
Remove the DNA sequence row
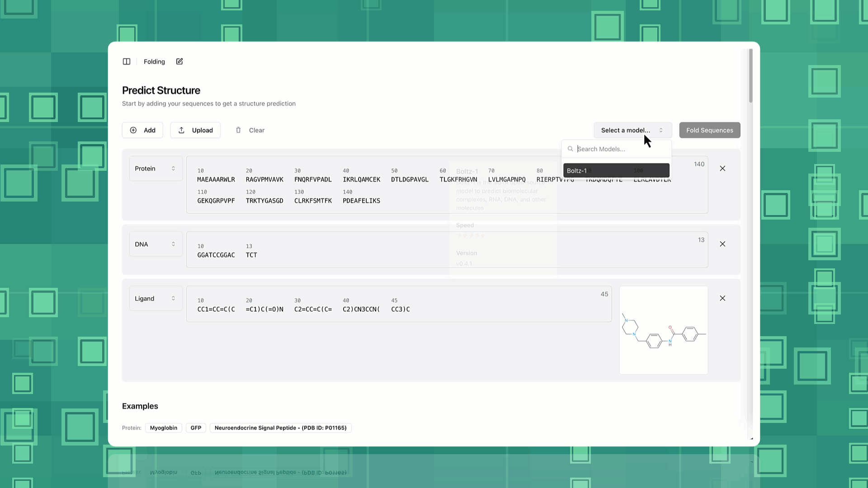[x=722, y=244]
